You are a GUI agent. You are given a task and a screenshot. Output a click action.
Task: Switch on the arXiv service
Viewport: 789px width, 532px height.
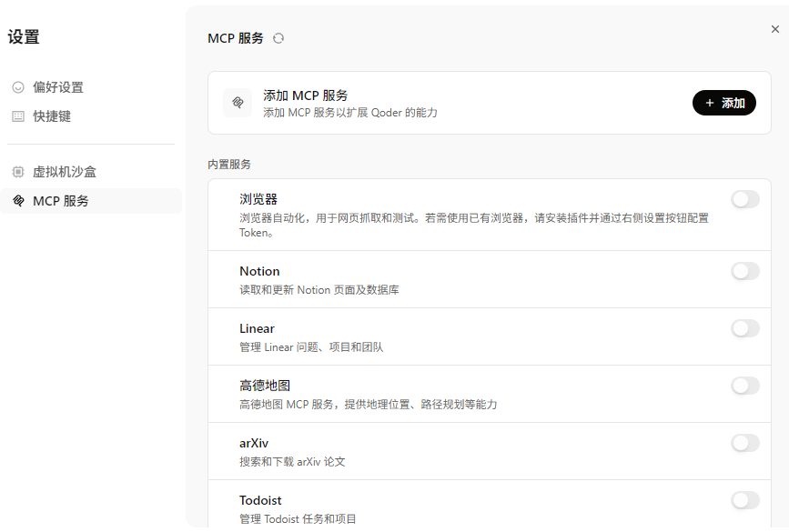744,443
